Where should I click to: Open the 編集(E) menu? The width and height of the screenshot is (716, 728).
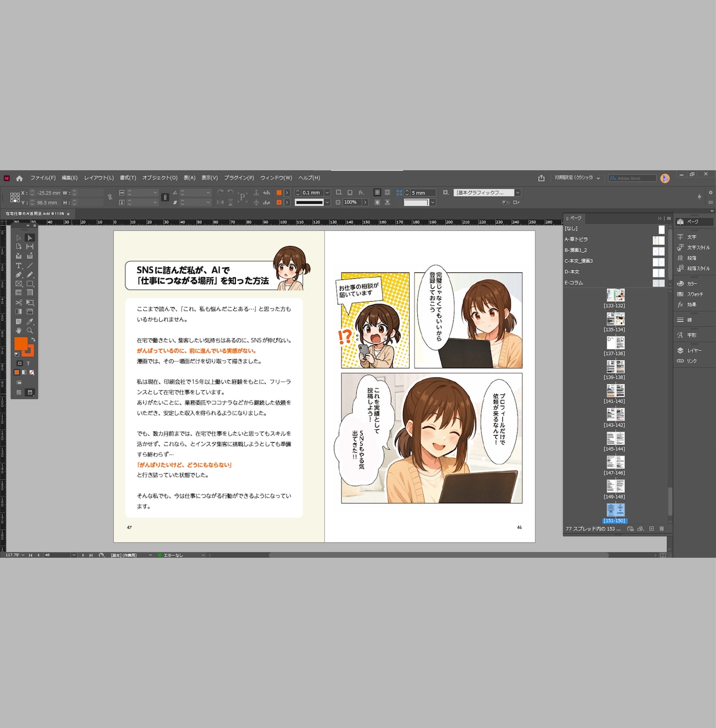pyautogui.click(x=70, y=178)
